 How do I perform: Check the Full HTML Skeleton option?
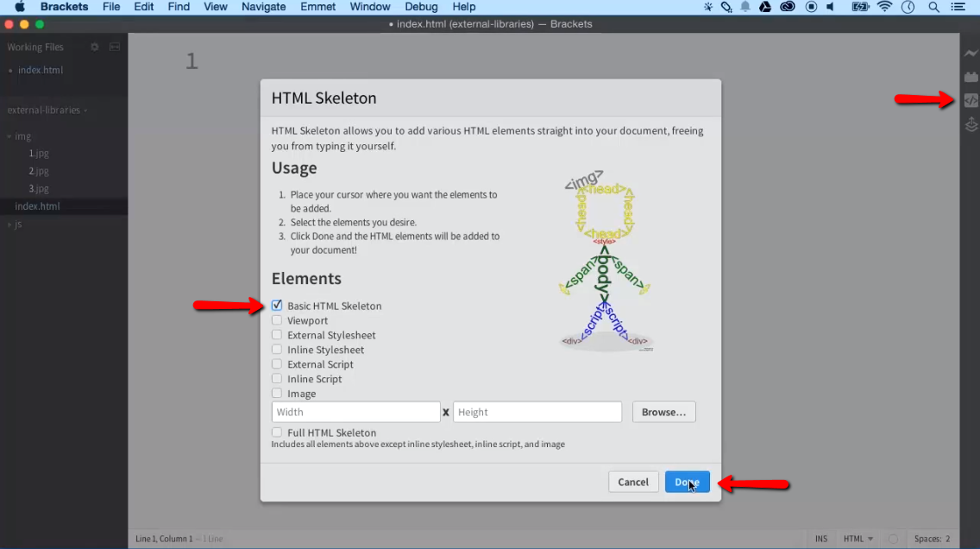(x=277, y=432)
